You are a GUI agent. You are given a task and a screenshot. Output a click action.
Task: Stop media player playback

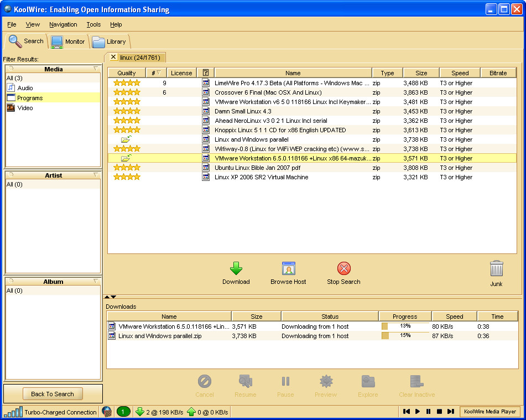tap(440, 411)
